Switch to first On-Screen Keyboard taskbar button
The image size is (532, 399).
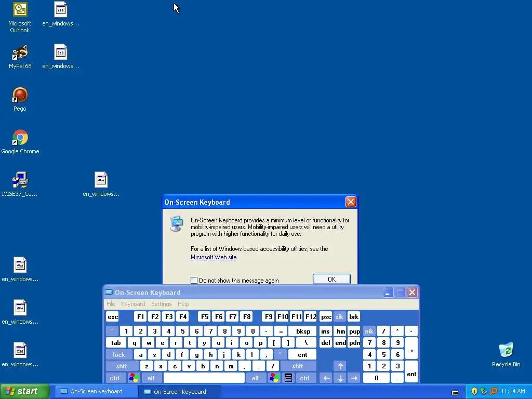(96, 391)
